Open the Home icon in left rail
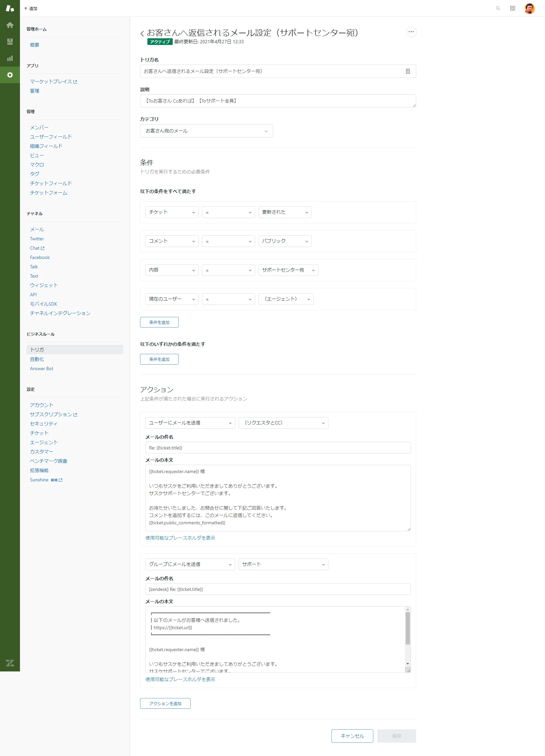 [10, 25]
